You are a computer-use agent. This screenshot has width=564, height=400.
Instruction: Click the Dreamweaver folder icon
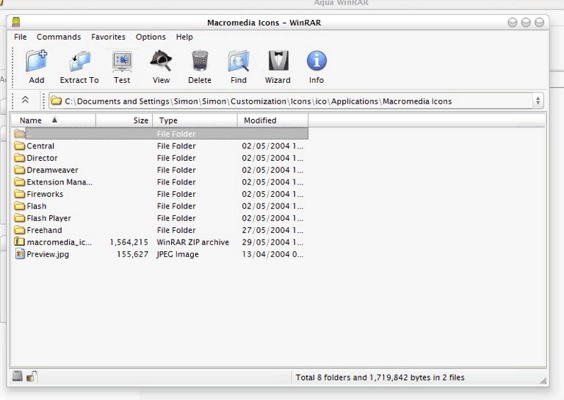click(x=19, y=170)
